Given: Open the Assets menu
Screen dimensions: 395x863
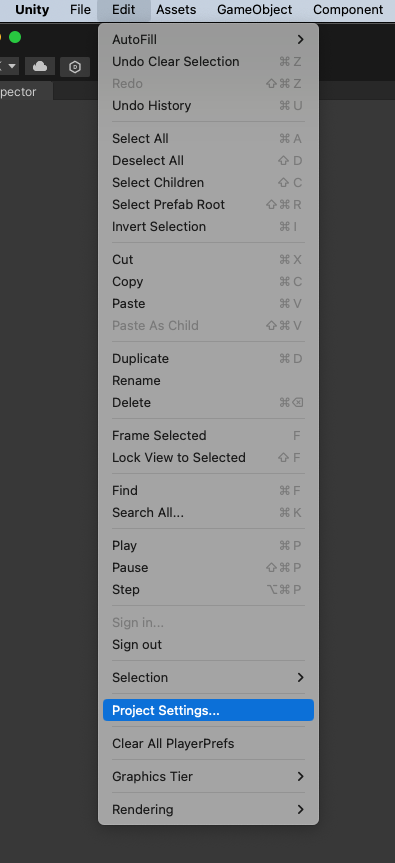Looking at the screenshot, I should tap(176, 10).
